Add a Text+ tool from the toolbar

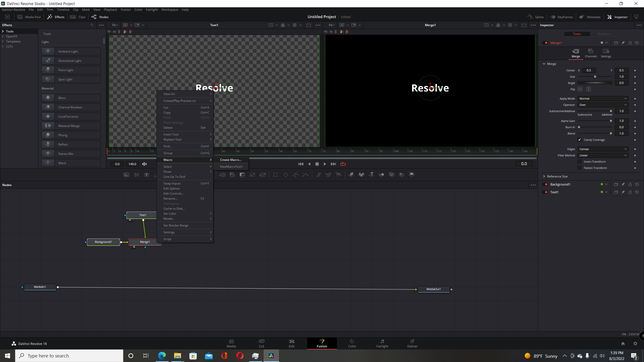(x=146, y=175)
